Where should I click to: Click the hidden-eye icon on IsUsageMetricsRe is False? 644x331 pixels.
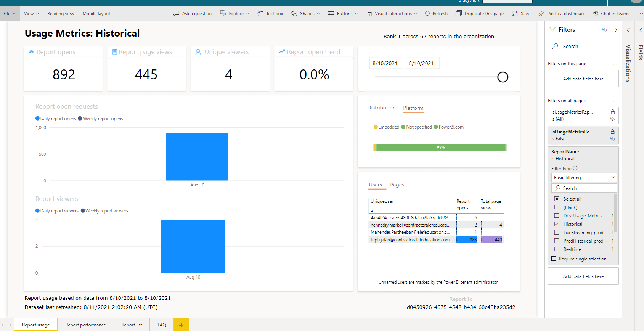point(612,139)
